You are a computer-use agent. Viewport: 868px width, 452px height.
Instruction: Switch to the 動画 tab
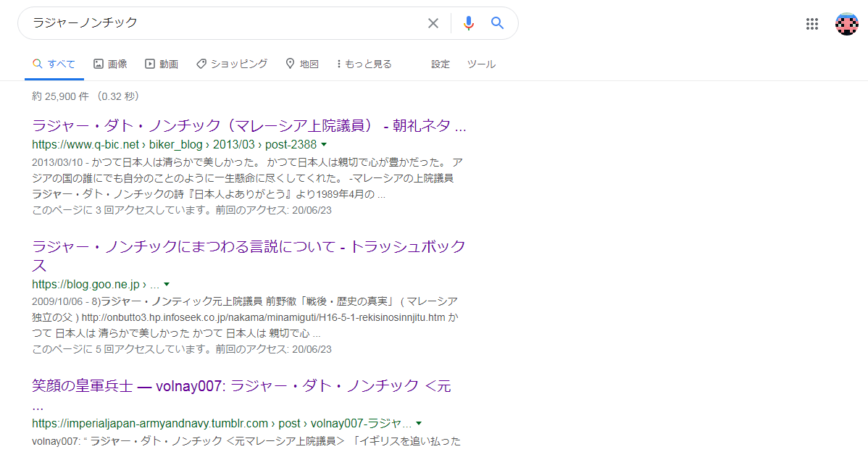pyautogui.click(x=162, y=64)
